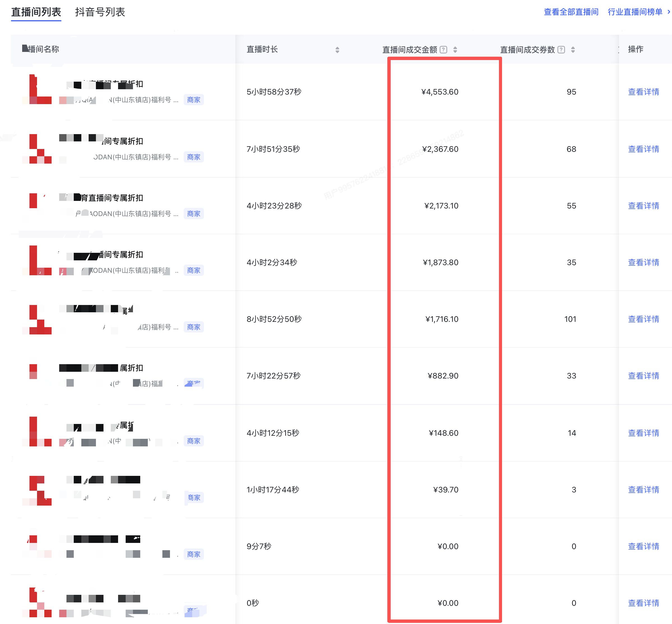Image resolution: width=672 pixels, height=624 pixels.
Task: Switch to the 直播间列表 tab
Action: 36,12
